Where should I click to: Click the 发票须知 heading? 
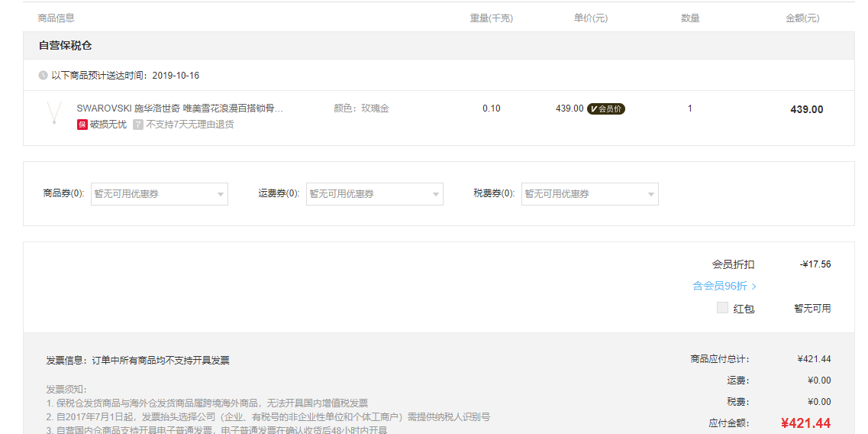click(x=66, y=389)
